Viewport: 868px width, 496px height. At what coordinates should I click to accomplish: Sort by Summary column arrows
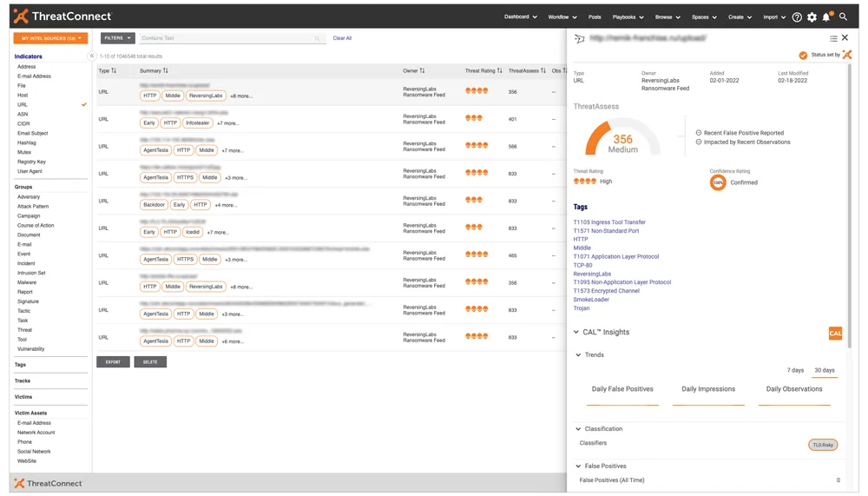coord(166,71)
